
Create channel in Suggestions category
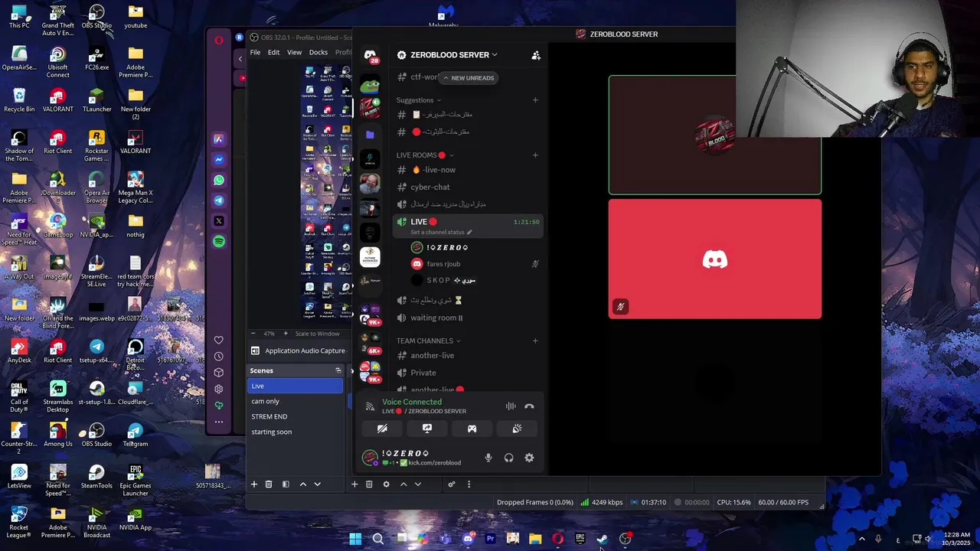[x=535, y=100]
